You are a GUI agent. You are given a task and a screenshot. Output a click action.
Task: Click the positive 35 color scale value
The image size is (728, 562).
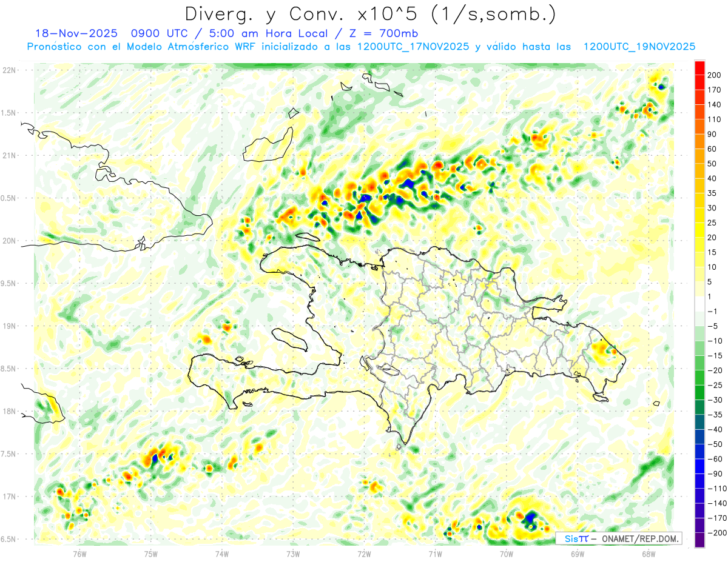(713, 193)
